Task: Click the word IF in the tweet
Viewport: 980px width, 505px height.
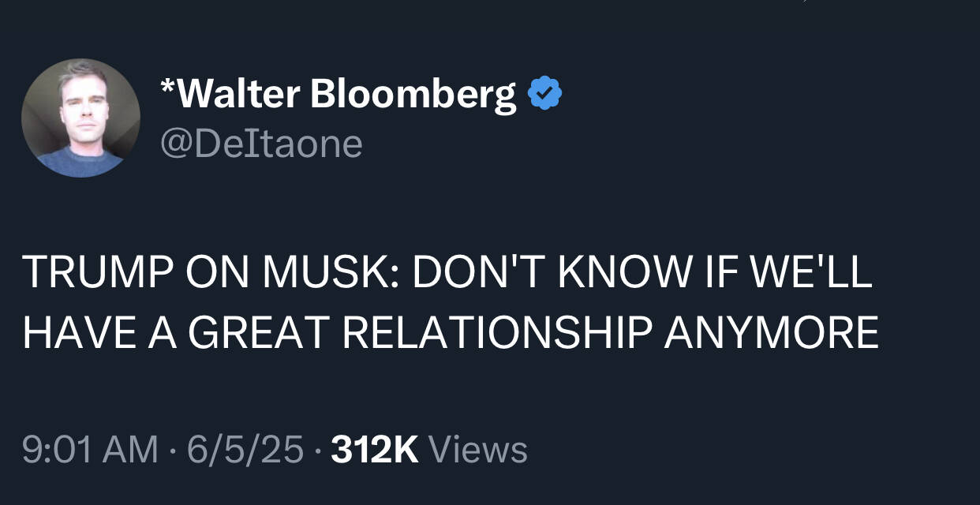Action: (728, 272)
